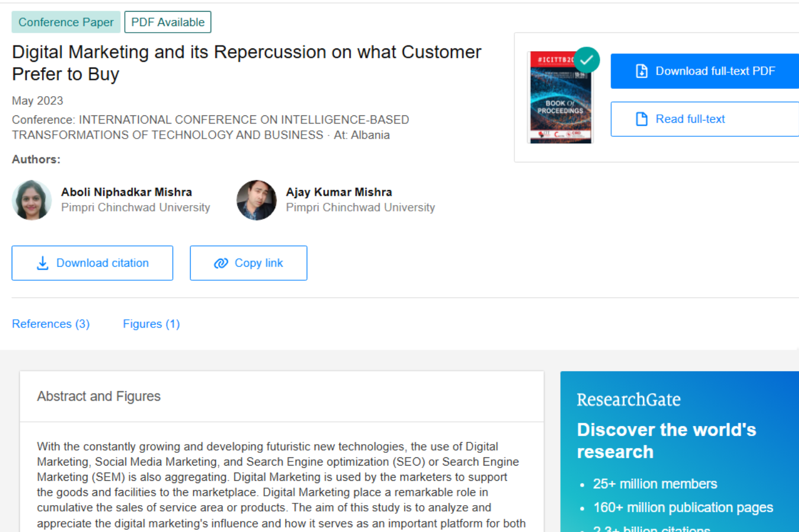Screen dimensions: 799x532
Task: Click the Conference Paper label
Action: pos(66,22)
